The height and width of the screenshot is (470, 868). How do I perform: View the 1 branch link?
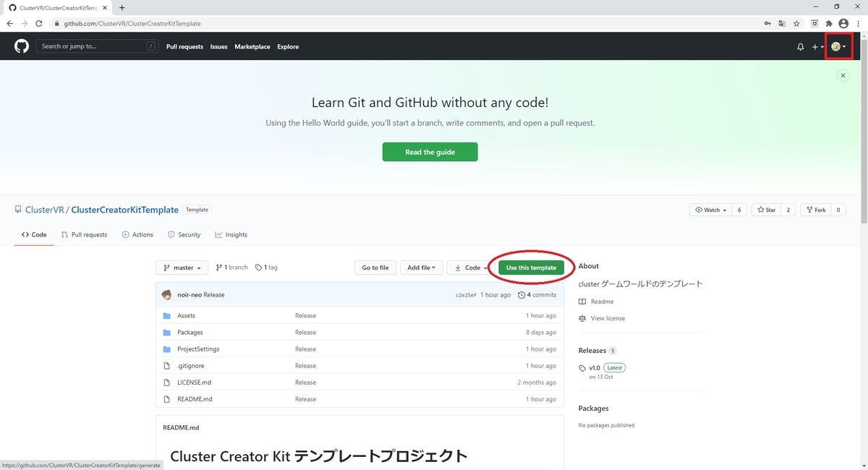tap(231, 268)
